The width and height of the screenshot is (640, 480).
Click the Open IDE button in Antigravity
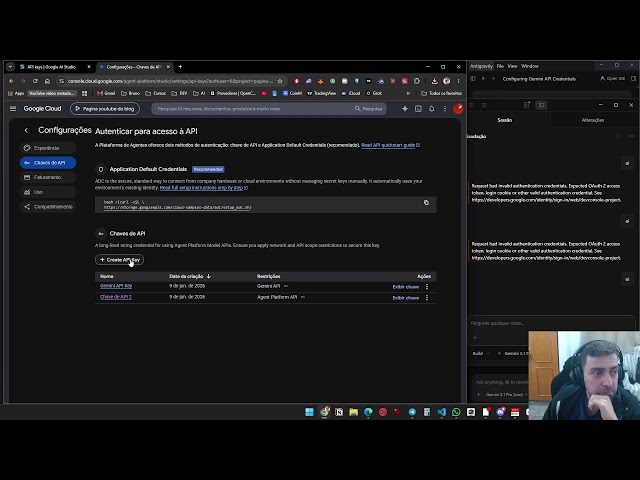(612, 78)
